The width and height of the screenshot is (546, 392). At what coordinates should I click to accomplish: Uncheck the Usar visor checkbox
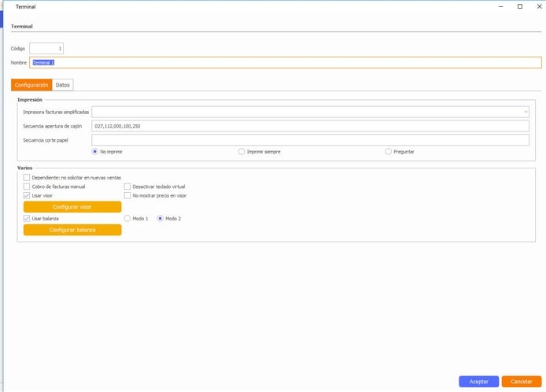click(x=27, y=195)
